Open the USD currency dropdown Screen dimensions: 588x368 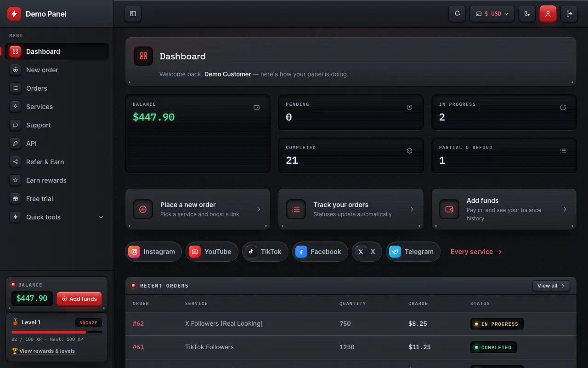[x=492, y=14]
